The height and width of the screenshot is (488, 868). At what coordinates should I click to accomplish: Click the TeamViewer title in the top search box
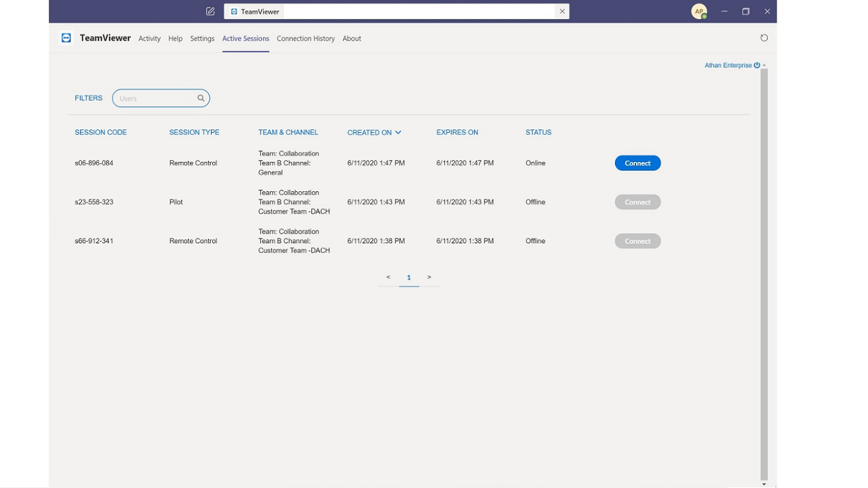coord(261,12)
